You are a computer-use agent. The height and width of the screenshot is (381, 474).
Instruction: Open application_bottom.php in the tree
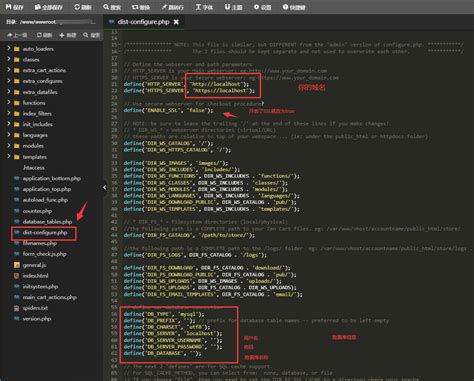(x=52, y=178)
